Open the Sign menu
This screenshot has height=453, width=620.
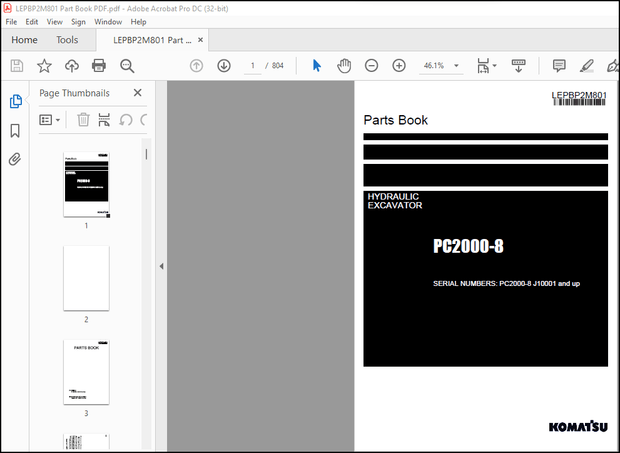pos(78,22)
